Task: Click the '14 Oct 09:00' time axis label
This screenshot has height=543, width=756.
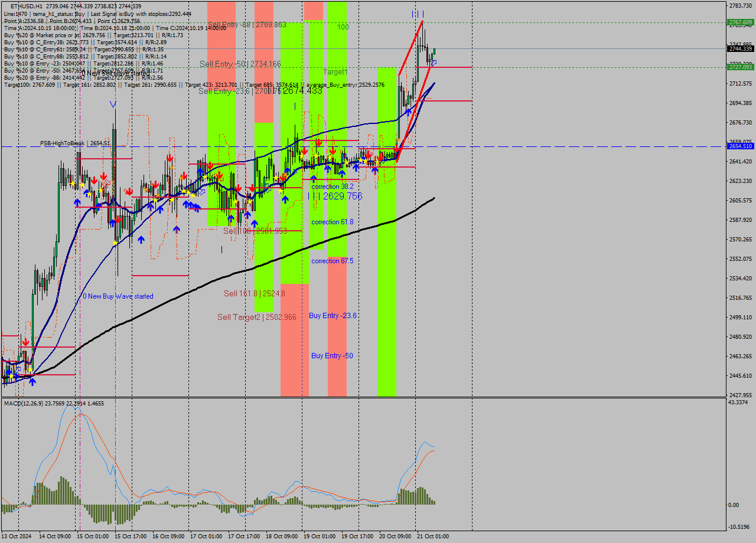Action: click(x=55, y=537)
